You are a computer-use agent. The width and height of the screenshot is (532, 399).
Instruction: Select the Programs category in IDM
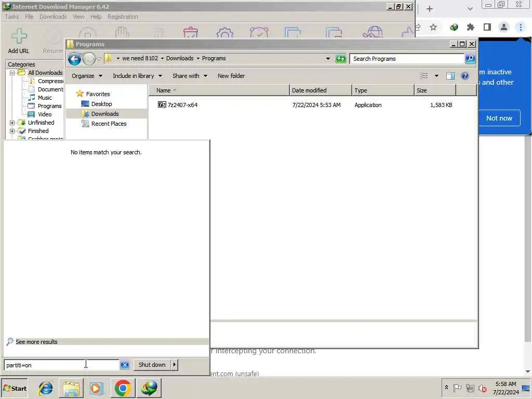point(49,106)
